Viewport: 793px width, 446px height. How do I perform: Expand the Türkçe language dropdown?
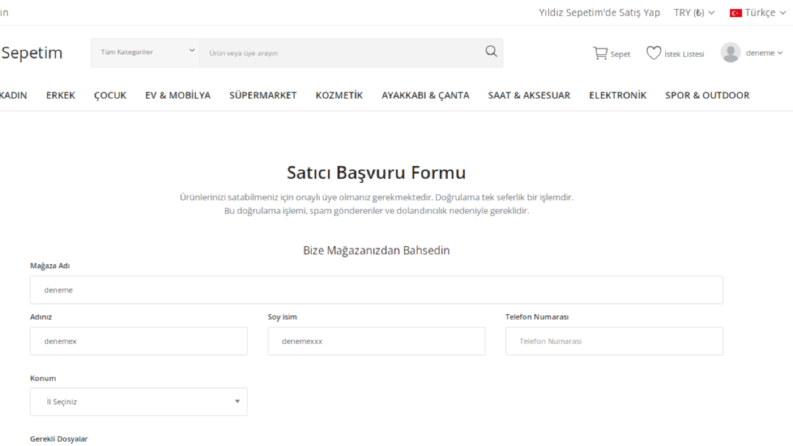pyautogui.click(x=758, y=13)
